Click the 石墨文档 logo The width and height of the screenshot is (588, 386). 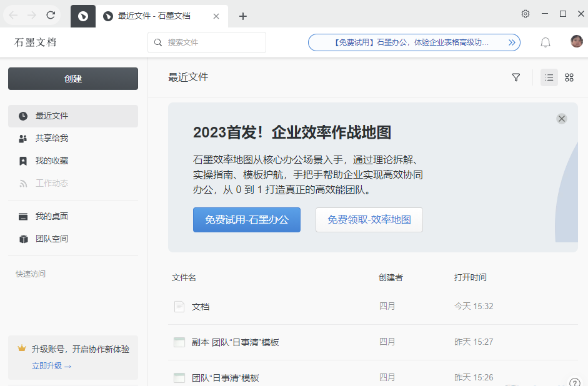[35, 42]
